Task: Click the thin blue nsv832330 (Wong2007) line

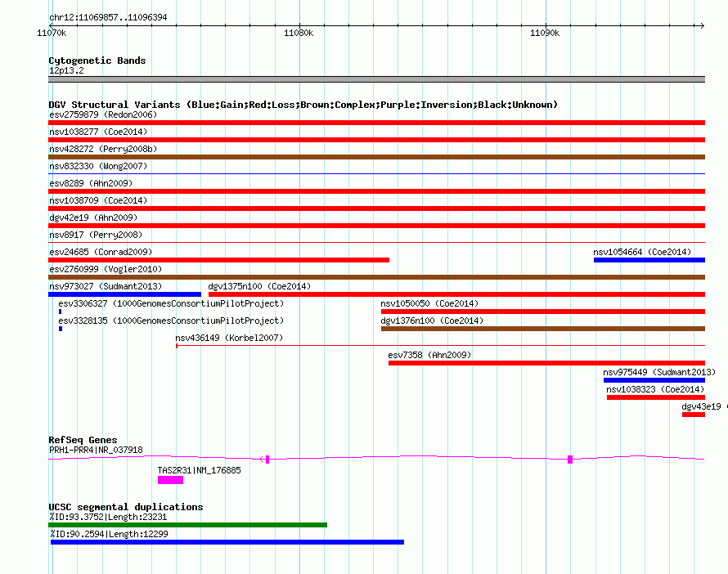Action: tap(376, 174)
